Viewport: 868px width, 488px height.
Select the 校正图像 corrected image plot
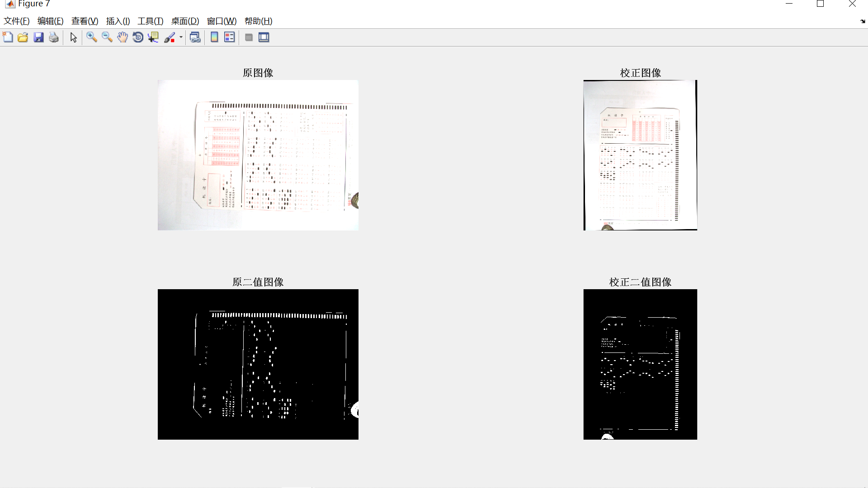(x=640, y=155)
